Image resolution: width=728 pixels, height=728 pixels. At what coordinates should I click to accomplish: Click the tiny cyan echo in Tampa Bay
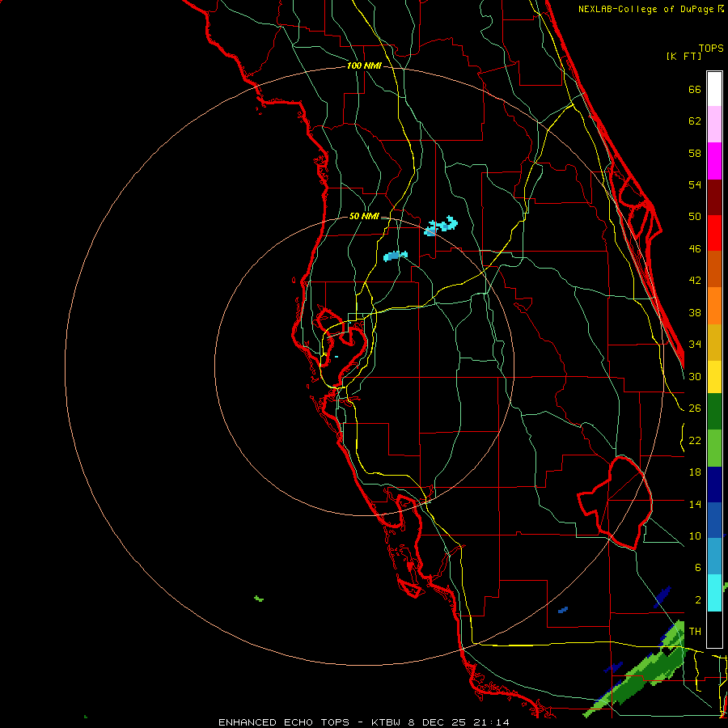tap(336, 357)
